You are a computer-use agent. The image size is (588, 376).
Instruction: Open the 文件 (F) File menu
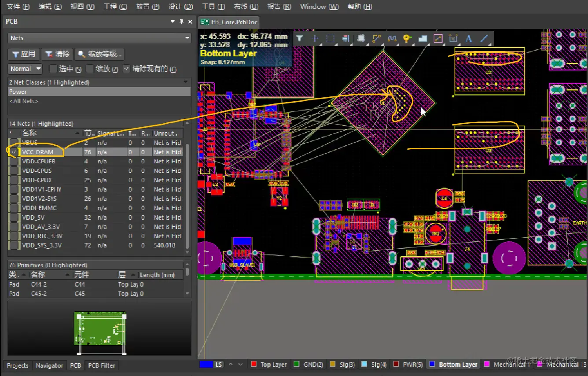pos(18,7)
